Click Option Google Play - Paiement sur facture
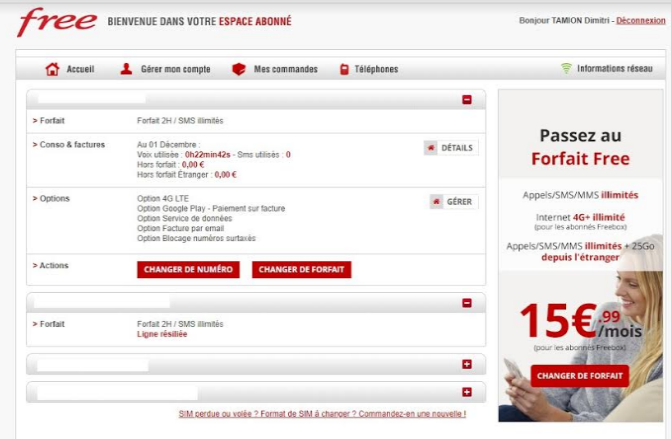Screen dimensions: 671x439 click(211, 208)
